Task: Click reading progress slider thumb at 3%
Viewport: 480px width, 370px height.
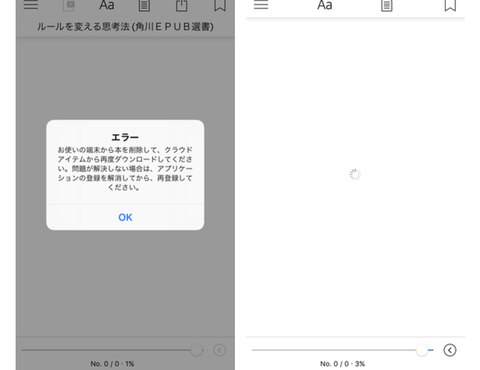Action: pyautogui.click(x=422, y=350)
